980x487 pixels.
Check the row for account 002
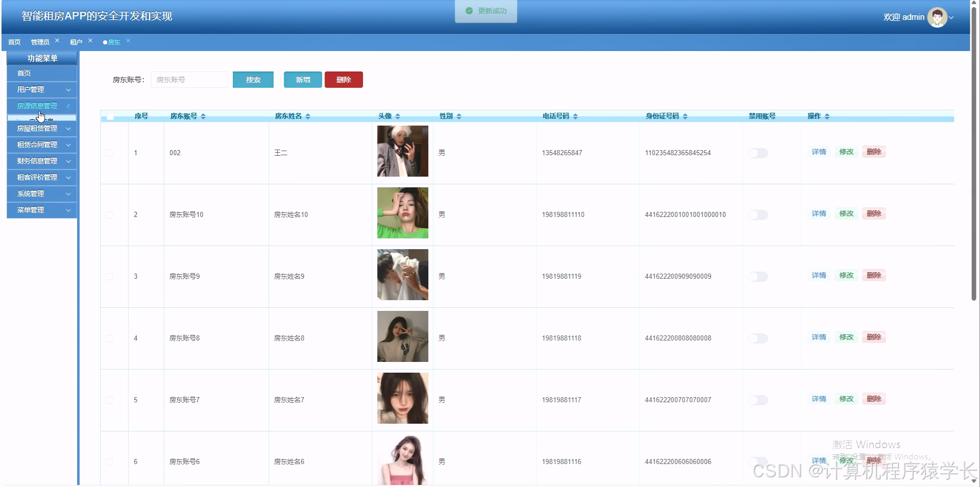point(109,153)
